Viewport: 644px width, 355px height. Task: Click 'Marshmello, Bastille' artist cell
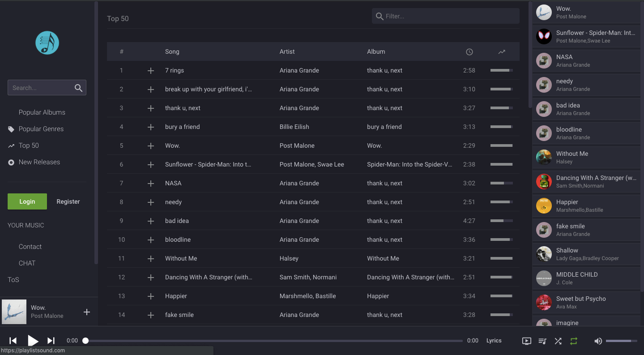pyautogui.click(x=307, y=296)
